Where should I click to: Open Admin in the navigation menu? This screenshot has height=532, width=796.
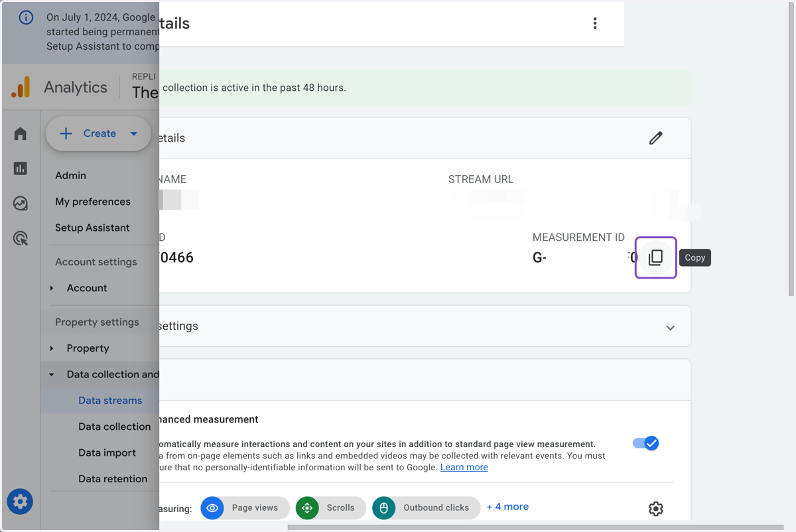pos(71,175)
